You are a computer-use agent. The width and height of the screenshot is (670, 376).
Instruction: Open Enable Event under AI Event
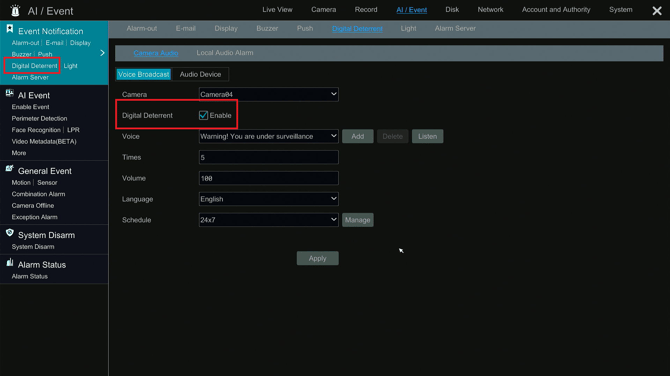pos(30,107)
